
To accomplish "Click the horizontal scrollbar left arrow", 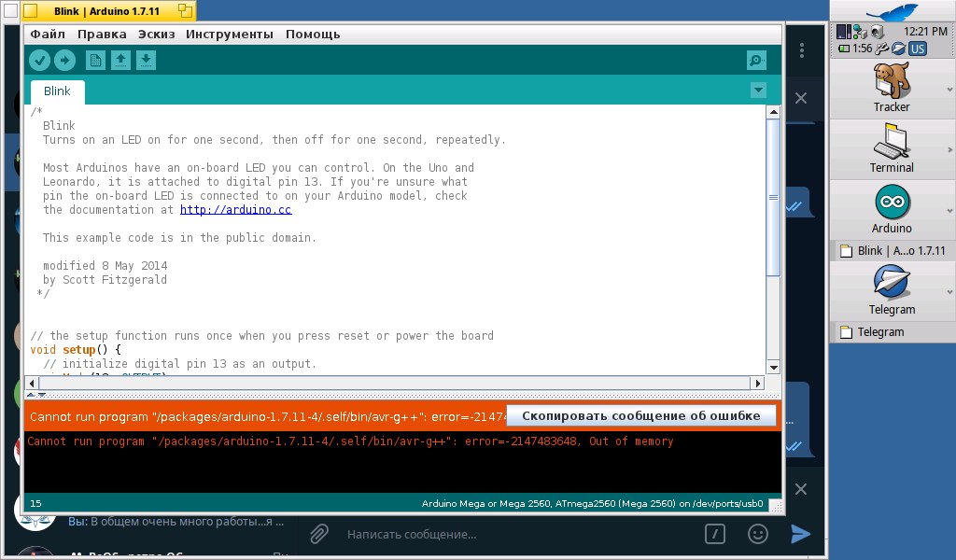I will [x=33, y=384].
